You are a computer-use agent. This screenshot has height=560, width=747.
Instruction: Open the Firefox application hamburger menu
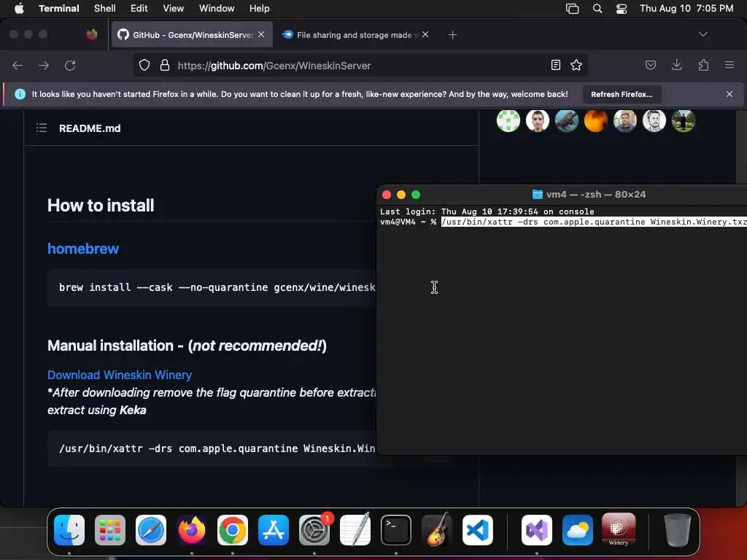(x=729, y=65)
